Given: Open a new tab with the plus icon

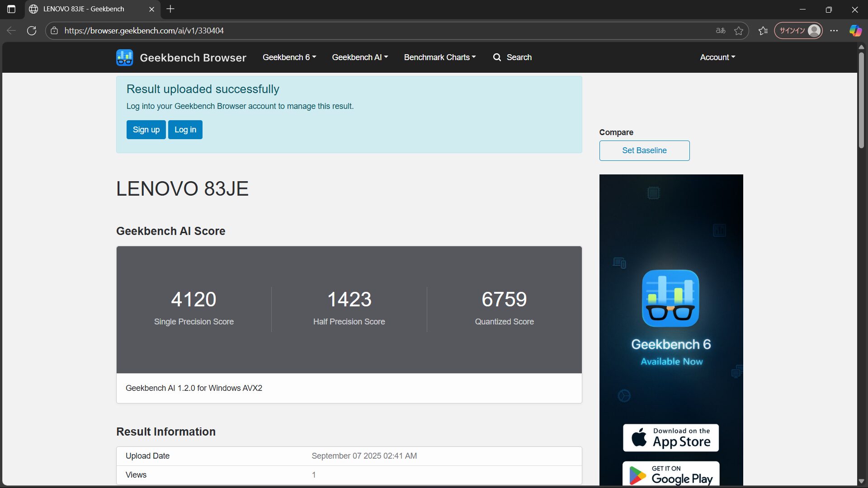Looking at the screenshot, I should pos(170,9).
